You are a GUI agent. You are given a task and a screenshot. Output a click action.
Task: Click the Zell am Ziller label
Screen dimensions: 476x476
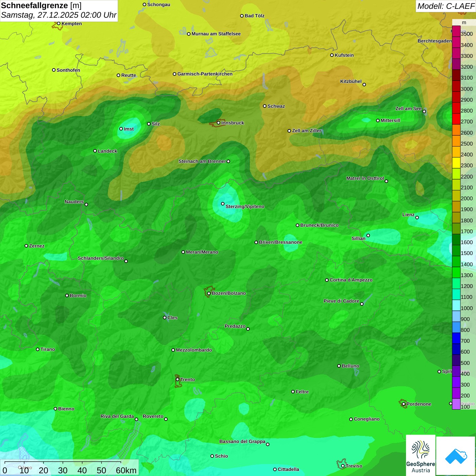pos(307,131)
